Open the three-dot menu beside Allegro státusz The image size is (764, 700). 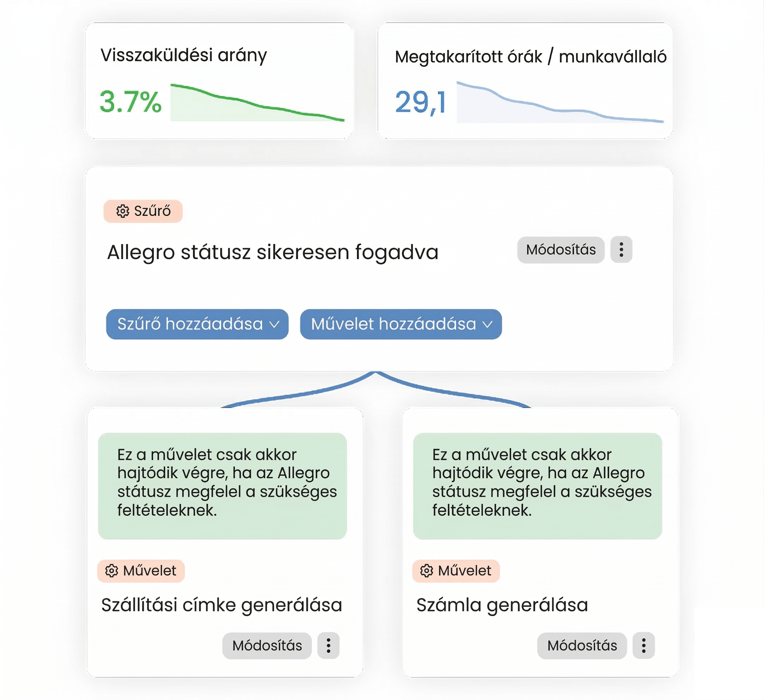621,250
